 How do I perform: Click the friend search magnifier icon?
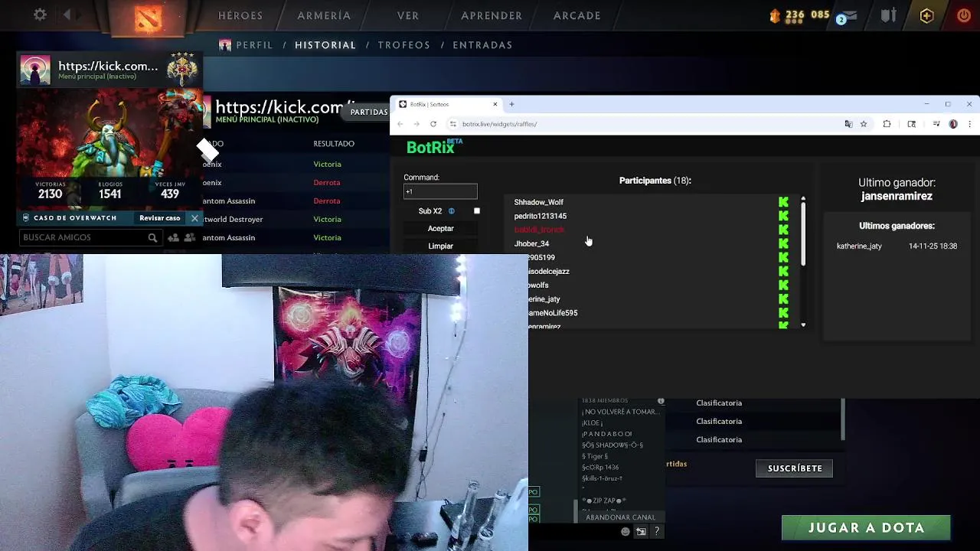[x=152, y=238]
